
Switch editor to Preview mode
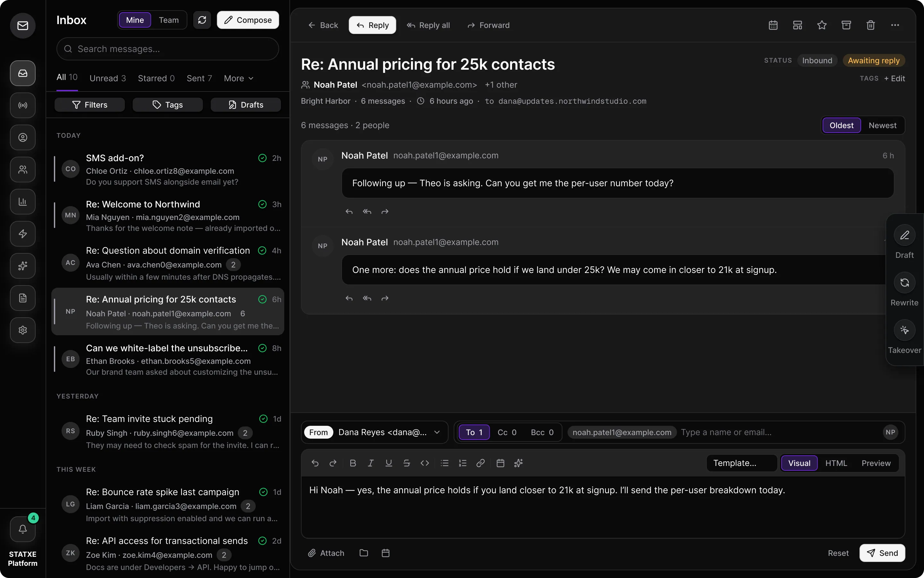click(876, 463)
